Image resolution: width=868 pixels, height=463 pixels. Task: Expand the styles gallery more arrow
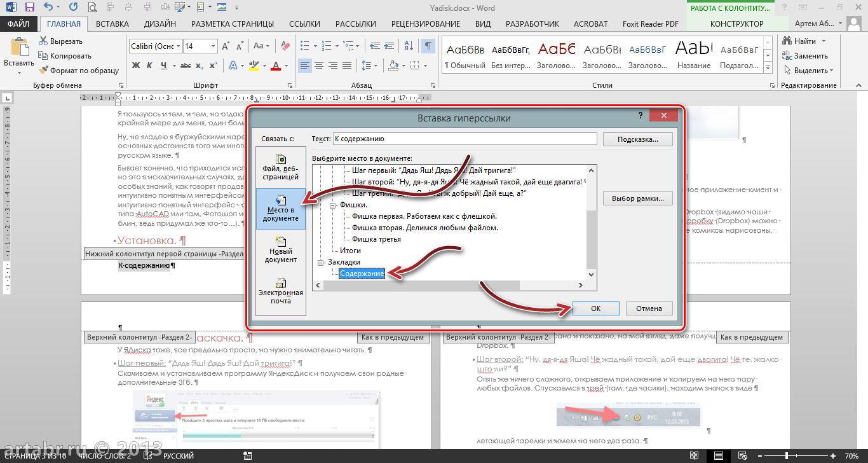click(768, 69)
